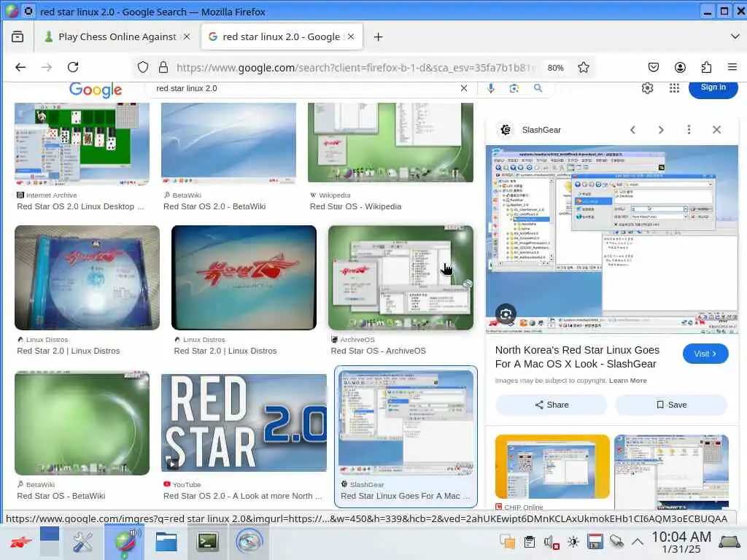Click the volume tray icon
747x560 pixels.
(x=551, y=542)
